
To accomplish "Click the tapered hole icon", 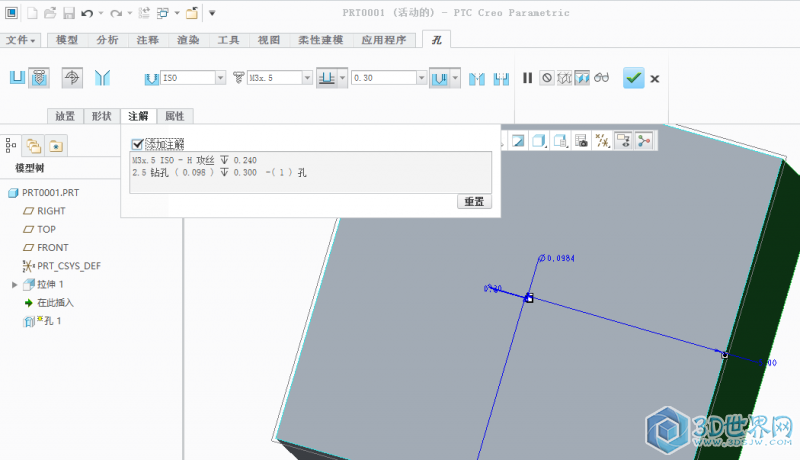I will click(103, 78).
